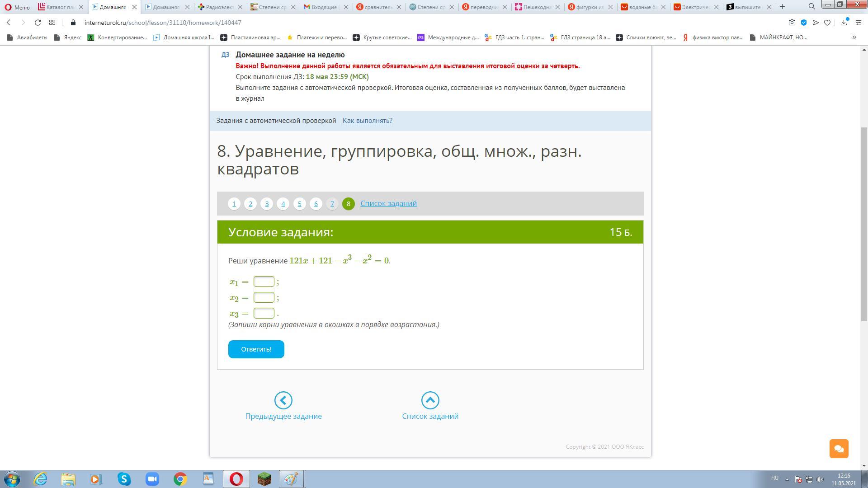Click the snapshot camera icon in address bar
Viewport: 868px width, 488px height.
coord(792,23)
